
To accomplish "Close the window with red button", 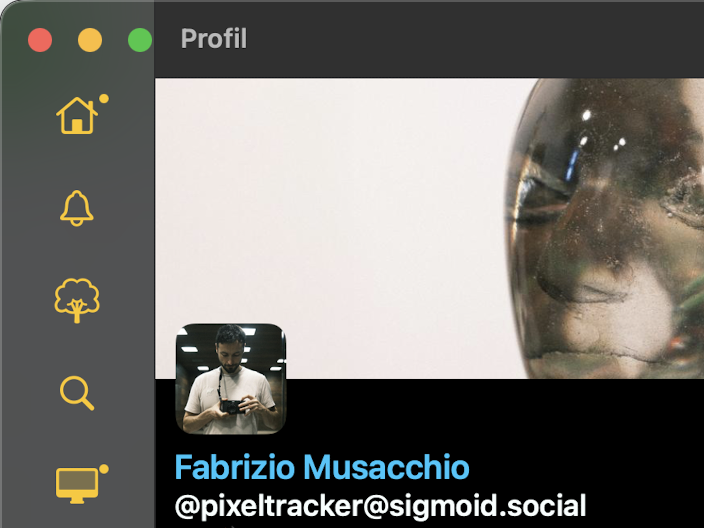I will pos(40,40).
